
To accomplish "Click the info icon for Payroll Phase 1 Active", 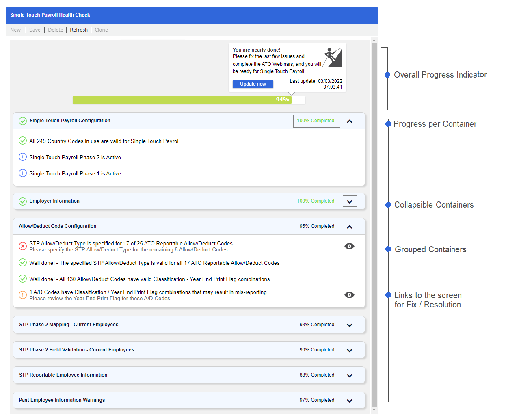I will click(x=23, y=173).
